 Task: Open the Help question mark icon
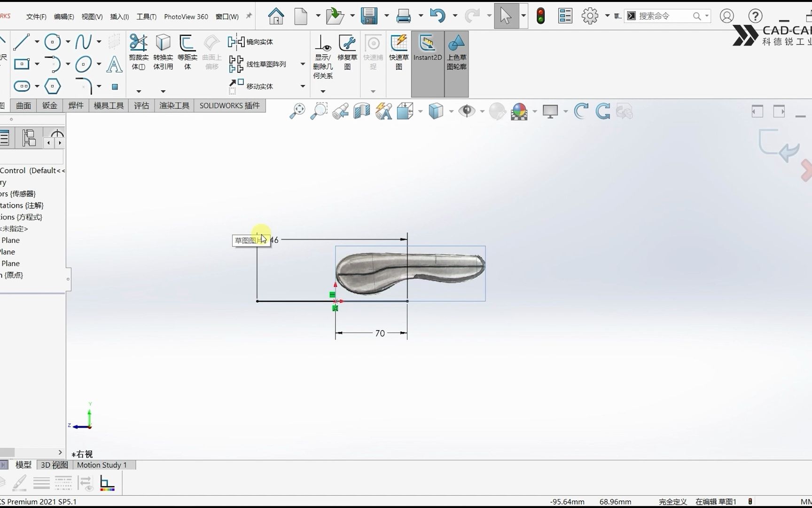(x=755, y=16)
